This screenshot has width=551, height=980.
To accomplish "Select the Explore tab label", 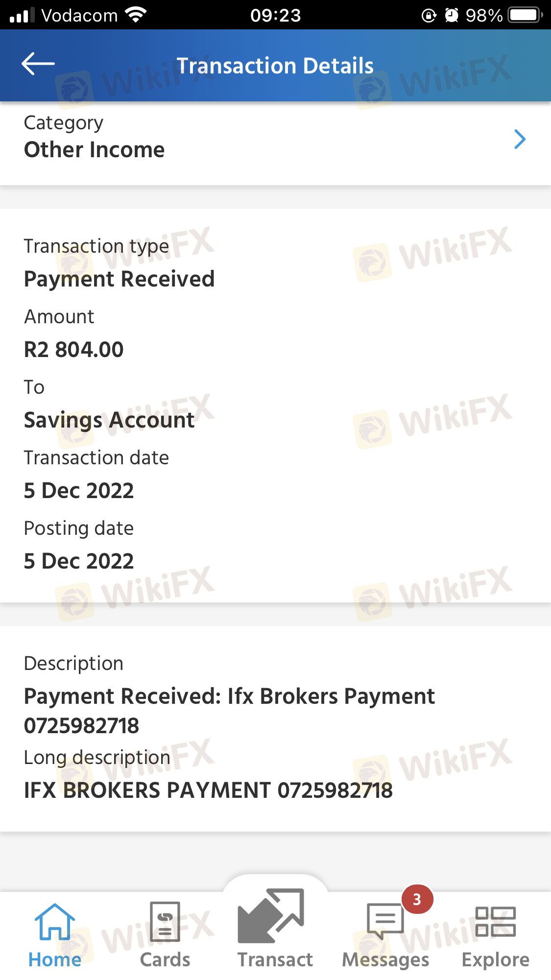I will coord(495,960).
